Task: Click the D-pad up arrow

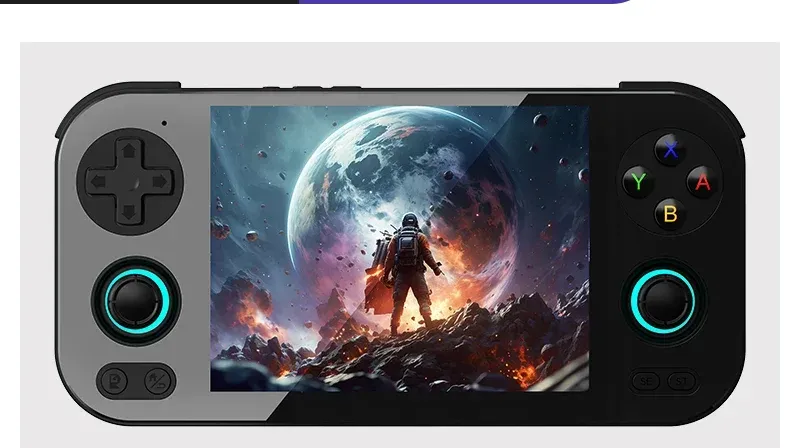Action: (129, 150)
